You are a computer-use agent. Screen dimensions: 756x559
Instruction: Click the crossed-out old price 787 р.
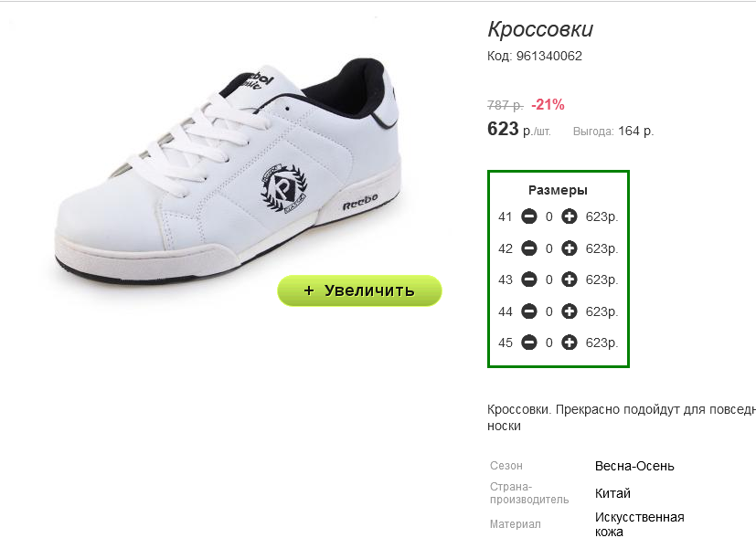(x=506, y=104)
